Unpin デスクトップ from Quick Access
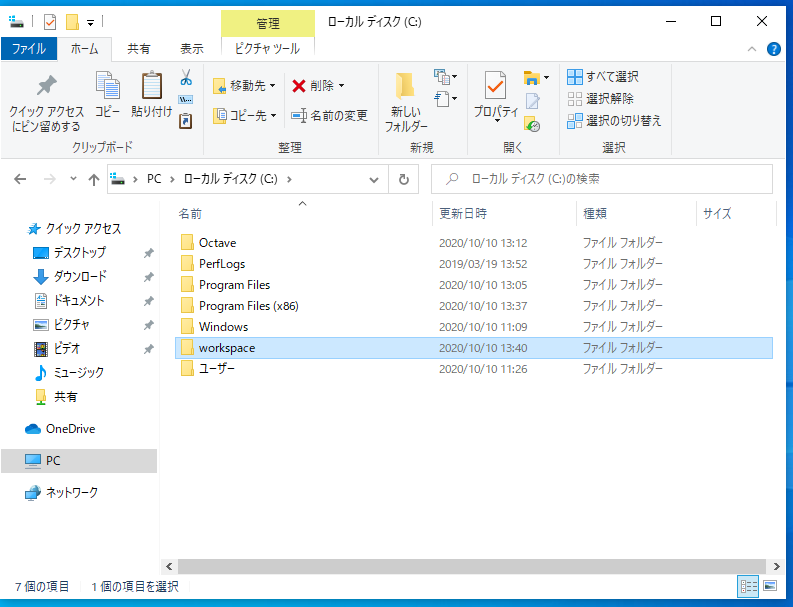 click(x=149, y=253)
